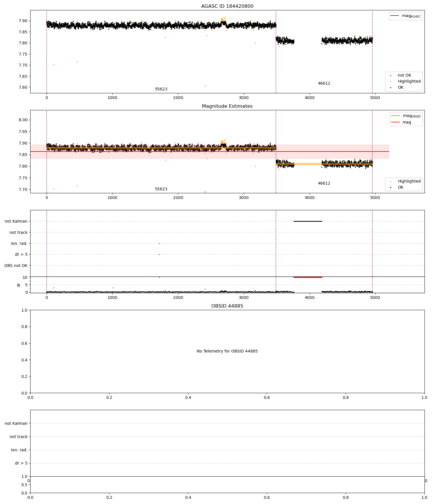Viewport: 432px width, 504px height.
Task: Click the orange mag OBSID legend line sample
Action: [396, 115]
